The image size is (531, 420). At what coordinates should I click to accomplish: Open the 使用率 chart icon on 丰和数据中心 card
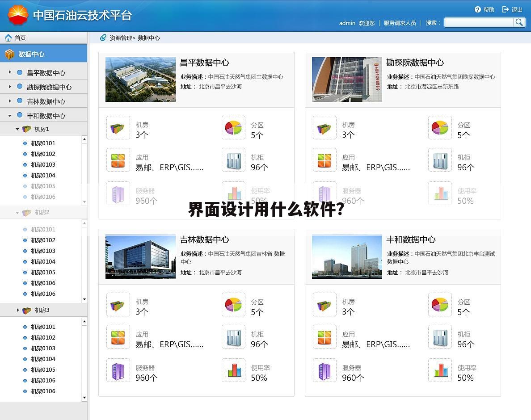(x=440, y=371)
